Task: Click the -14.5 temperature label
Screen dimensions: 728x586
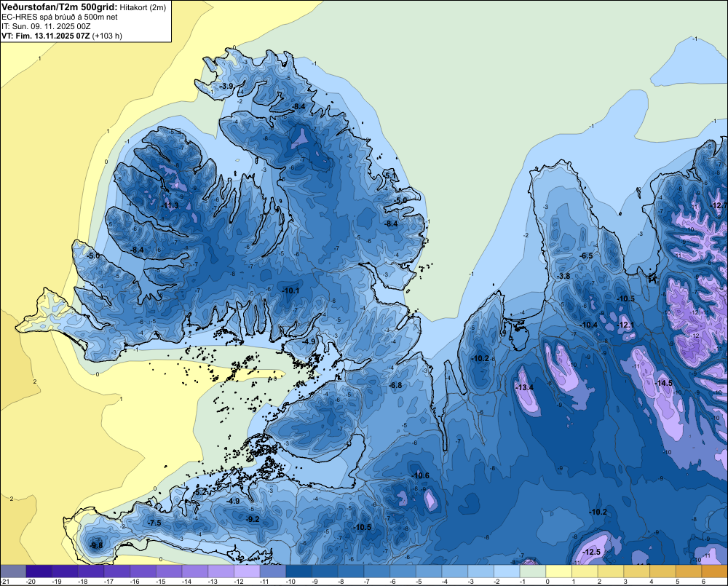Action: point(663,383)
